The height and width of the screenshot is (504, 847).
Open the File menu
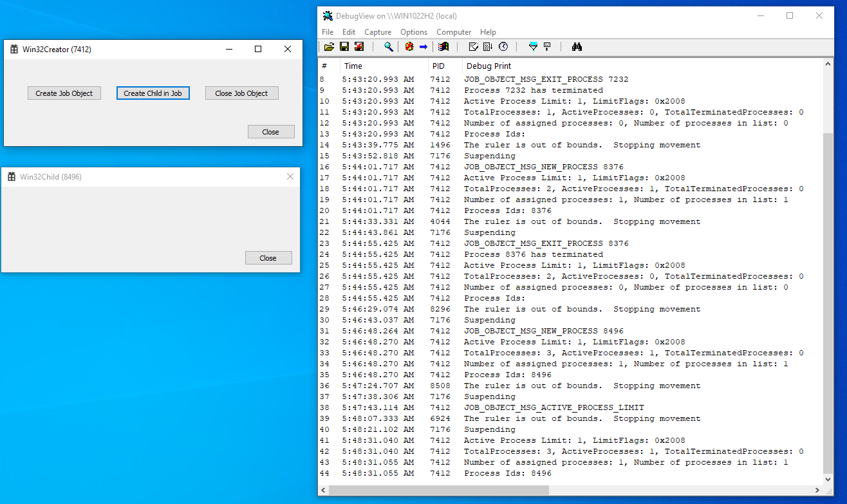[328, 32]
